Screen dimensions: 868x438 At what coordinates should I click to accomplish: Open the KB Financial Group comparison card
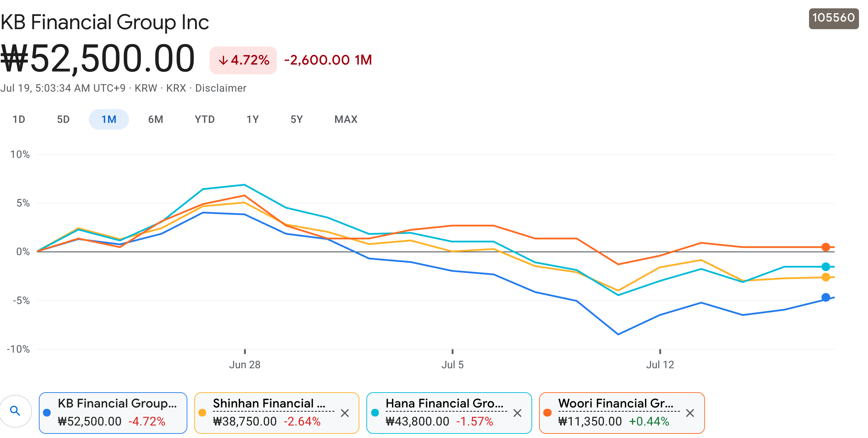113,413
